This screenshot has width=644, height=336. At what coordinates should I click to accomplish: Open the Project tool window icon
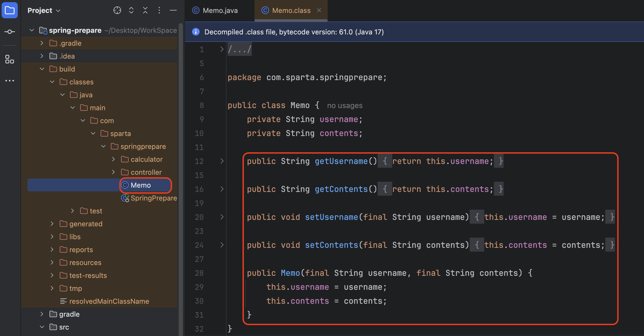coord(10,10)
